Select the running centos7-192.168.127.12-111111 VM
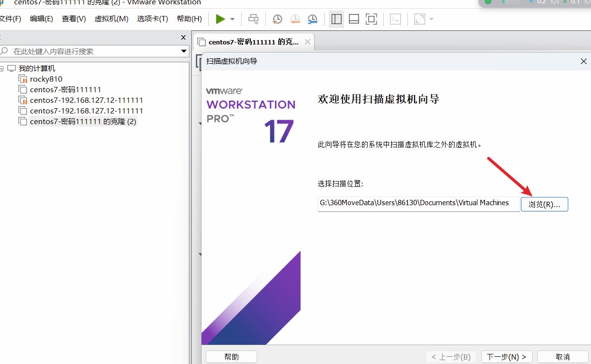Image resolution: width=591 pixels, height=364 pixels. [x=86, y=100]
